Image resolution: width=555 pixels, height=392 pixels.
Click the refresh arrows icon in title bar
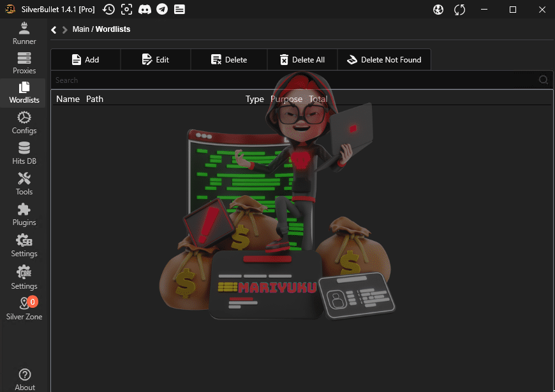click(x=459, y=10)
